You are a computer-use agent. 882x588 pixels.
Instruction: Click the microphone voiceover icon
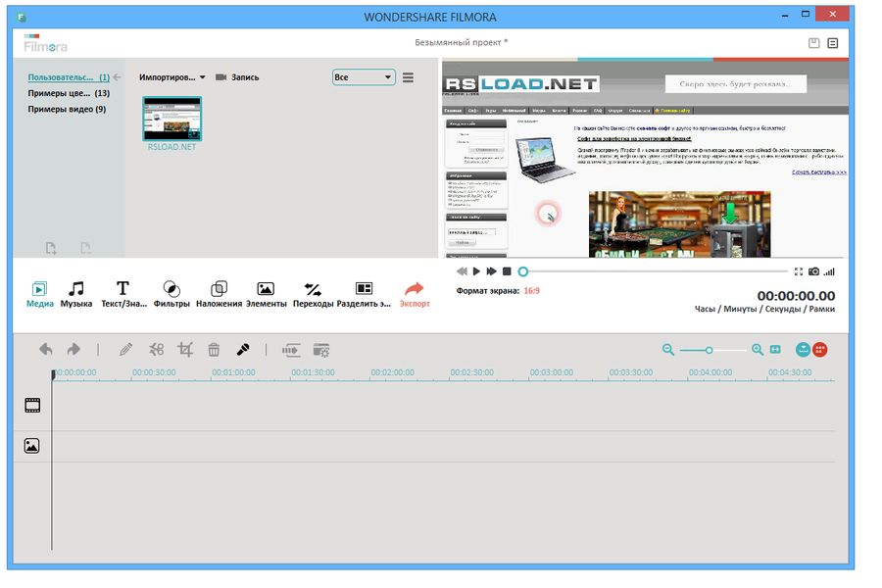point(243,350)
